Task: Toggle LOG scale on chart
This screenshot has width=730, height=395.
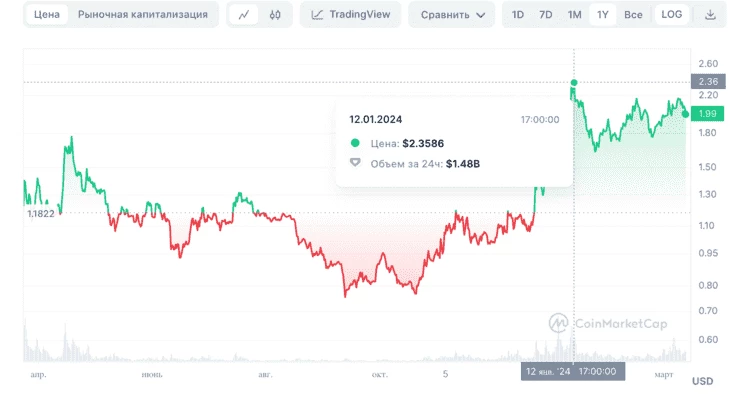Action: (671, 14)
